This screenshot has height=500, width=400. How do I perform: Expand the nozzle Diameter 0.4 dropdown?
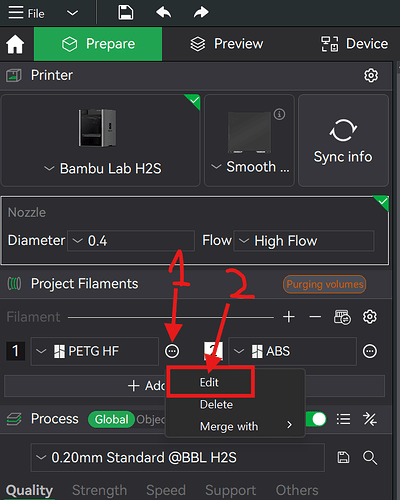[131, 241]
